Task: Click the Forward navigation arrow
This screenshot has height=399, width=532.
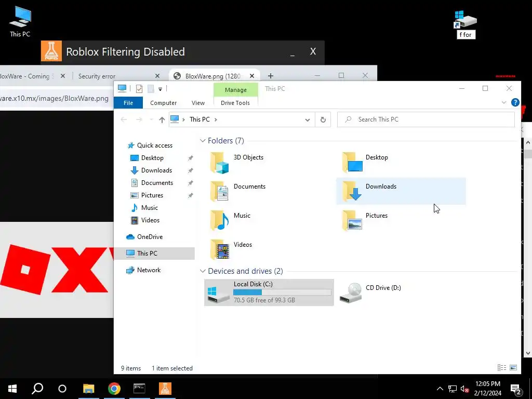Action: click(139, 119)
